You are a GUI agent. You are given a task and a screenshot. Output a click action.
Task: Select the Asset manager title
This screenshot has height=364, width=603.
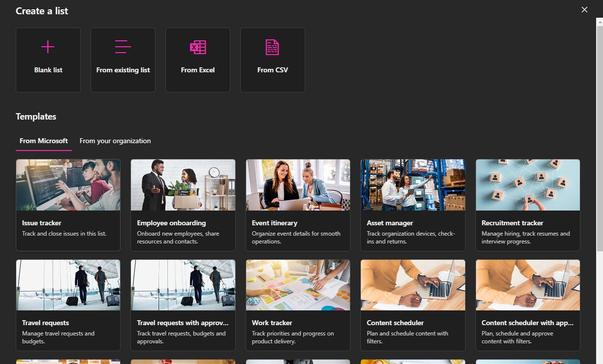click(390, 223)
